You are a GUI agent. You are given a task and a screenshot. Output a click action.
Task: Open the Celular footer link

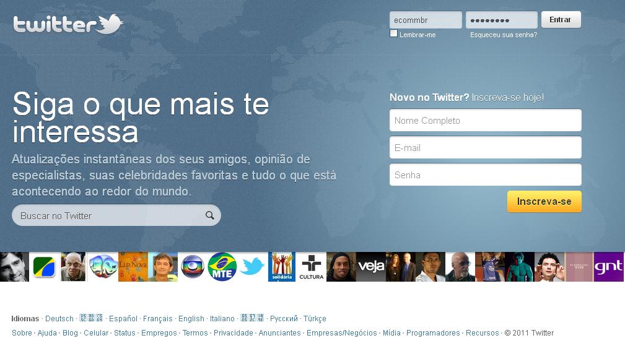[x=96, y=333]
